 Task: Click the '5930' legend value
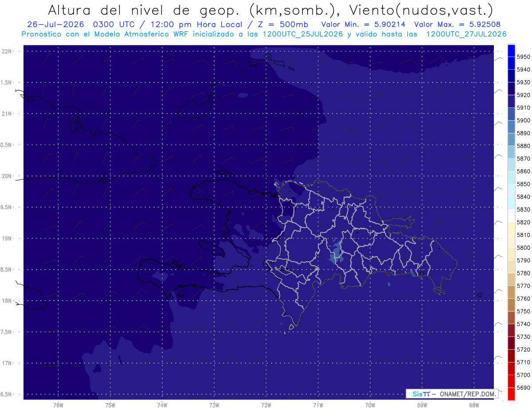coord(524,82)
